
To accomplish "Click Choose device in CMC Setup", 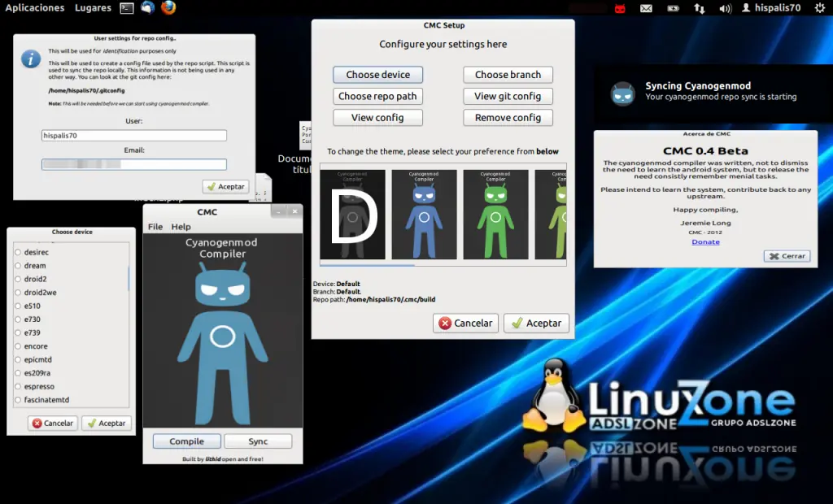I will (x=377, y=75).
